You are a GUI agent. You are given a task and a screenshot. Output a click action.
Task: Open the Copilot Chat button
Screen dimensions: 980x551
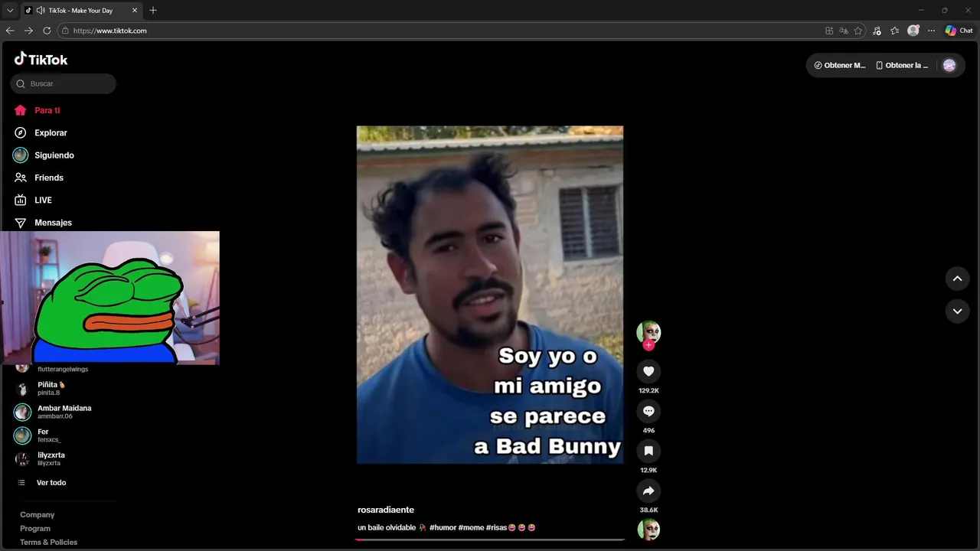pos(959,31)
